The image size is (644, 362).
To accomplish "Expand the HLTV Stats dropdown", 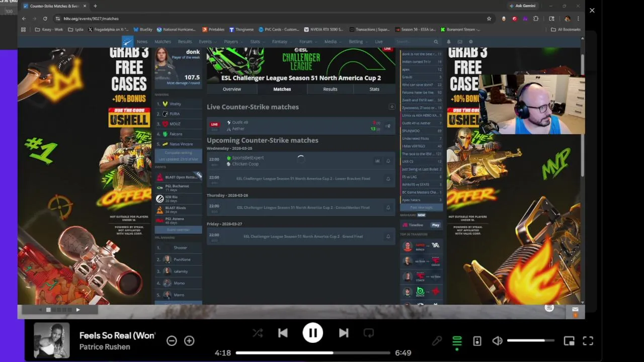I will [257, 42].
